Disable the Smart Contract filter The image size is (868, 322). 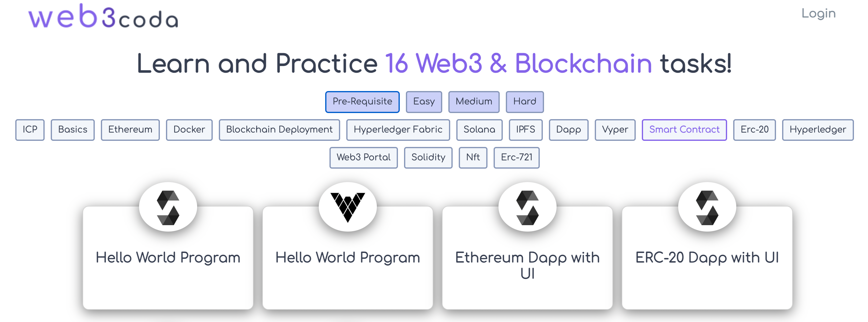[x=684, y=130]
